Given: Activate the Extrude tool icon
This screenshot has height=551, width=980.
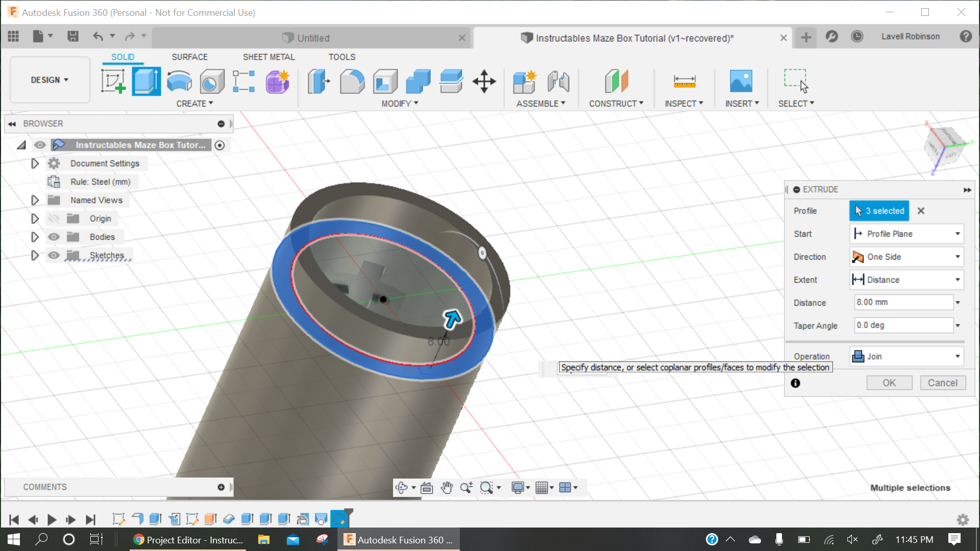Looking at the screenshot, I should click(146, 81).
